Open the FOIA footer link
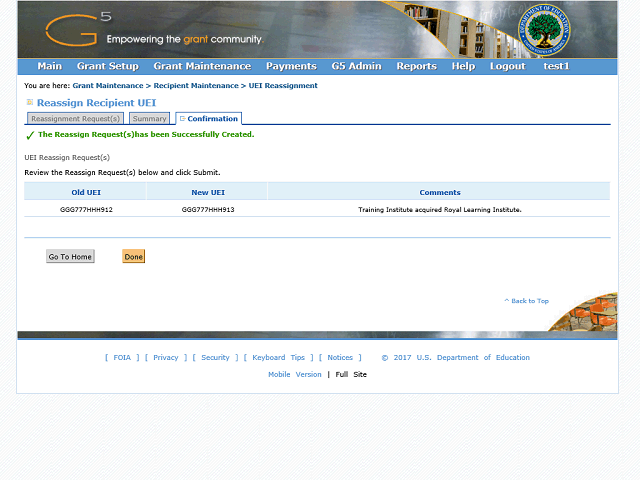Viewport: 640px width, 480px height. [x=122, y=358]
